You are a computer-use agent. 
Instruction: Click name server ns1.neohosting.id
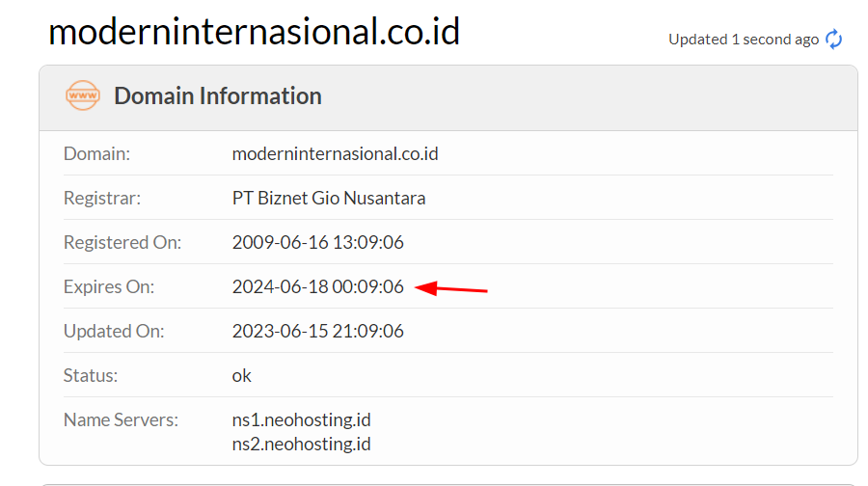pyautogui.click(x=301, y=419)
